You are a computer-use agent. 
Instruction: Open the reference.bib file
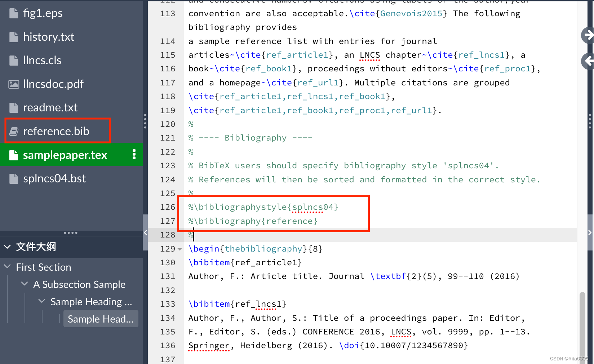(56, 131)
